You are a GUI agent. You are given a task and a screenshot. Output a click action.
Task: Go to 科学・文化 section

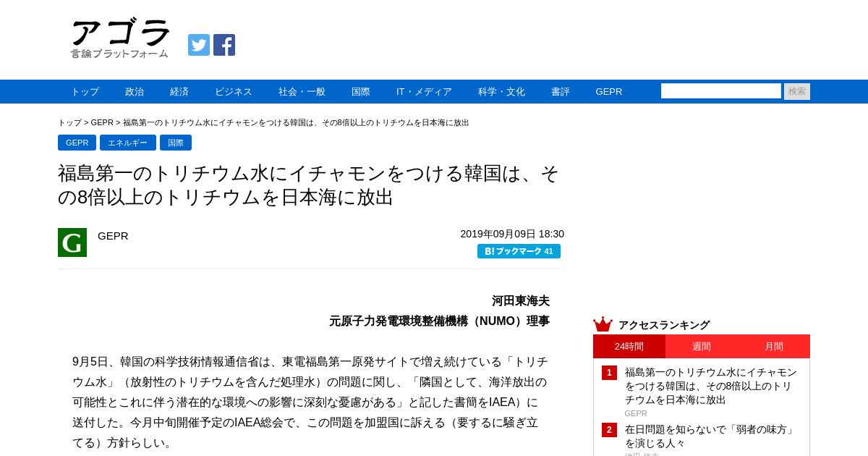pos(501,92)
